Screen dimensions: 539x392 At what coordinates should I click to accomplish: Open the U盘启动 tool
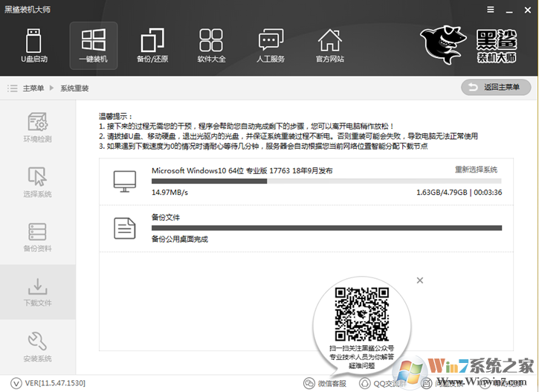34,45
